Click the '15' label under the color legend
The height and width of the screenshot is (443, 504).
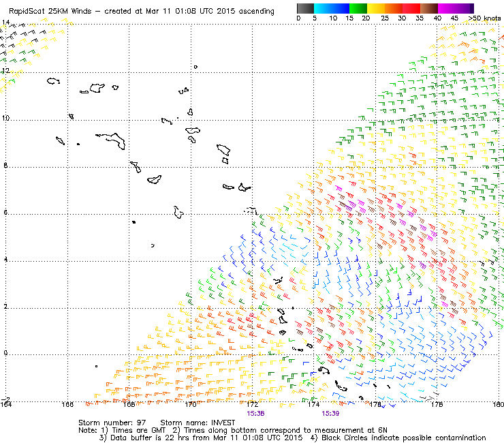(349, 18)
